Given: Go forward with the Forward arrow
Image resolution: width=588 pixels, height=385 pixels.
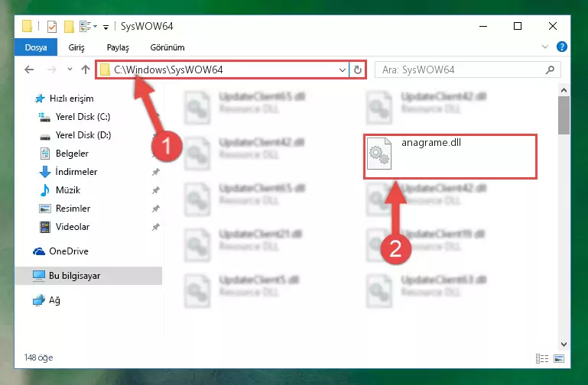Looking at the screenshot, I should pyautogui.click(x=51, y=70).
